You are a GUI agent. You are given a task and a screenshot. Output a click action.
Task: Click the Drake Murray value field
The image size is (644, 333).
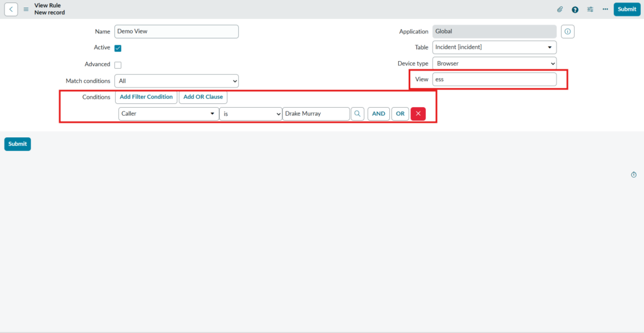tap(316, 114)
